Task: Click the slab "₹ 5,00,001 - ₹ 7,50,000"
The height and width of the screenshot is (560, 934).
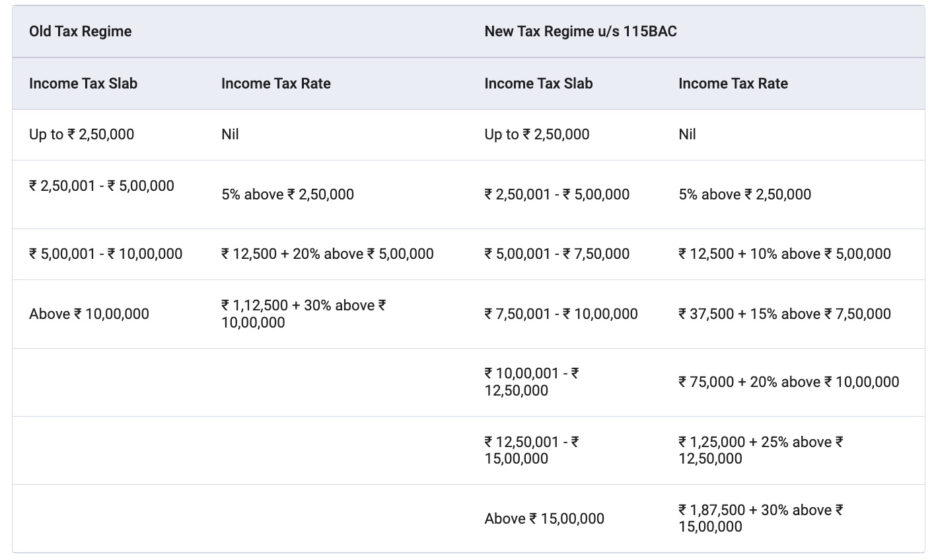Action: click(557, 254)
